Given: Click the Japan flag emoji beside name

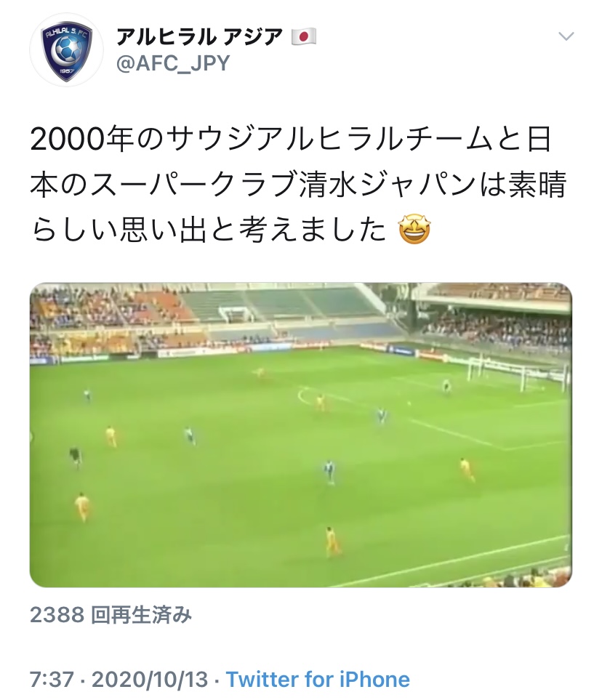Looking at the screenshot, I should point(304,36).
